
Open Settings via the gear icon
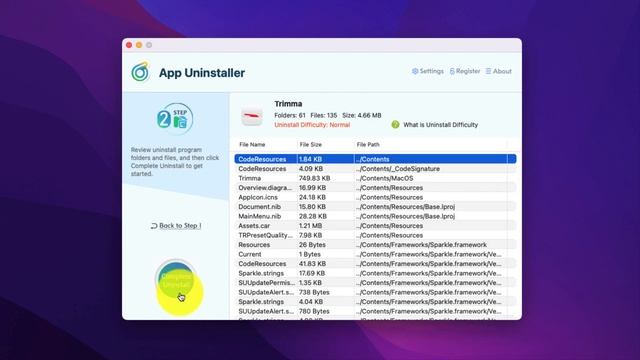click(x=415, y=71)
